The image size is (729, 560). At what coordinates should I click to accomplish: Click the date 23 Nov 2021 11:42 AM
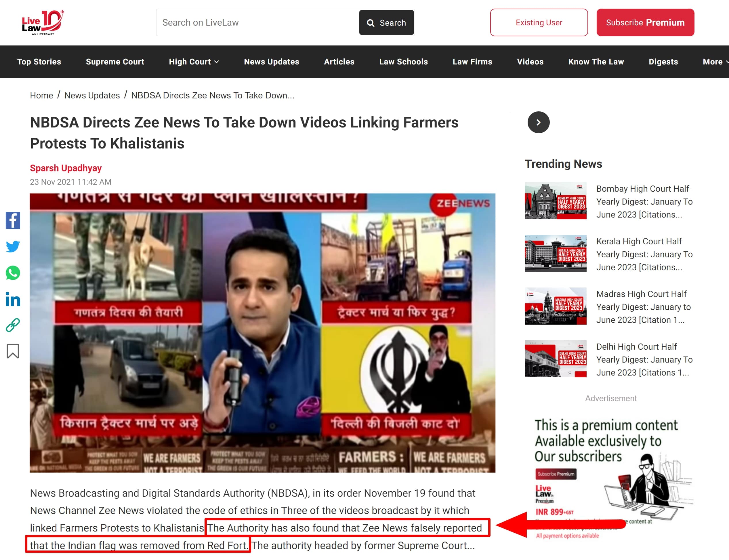click(x=71, y=182)
